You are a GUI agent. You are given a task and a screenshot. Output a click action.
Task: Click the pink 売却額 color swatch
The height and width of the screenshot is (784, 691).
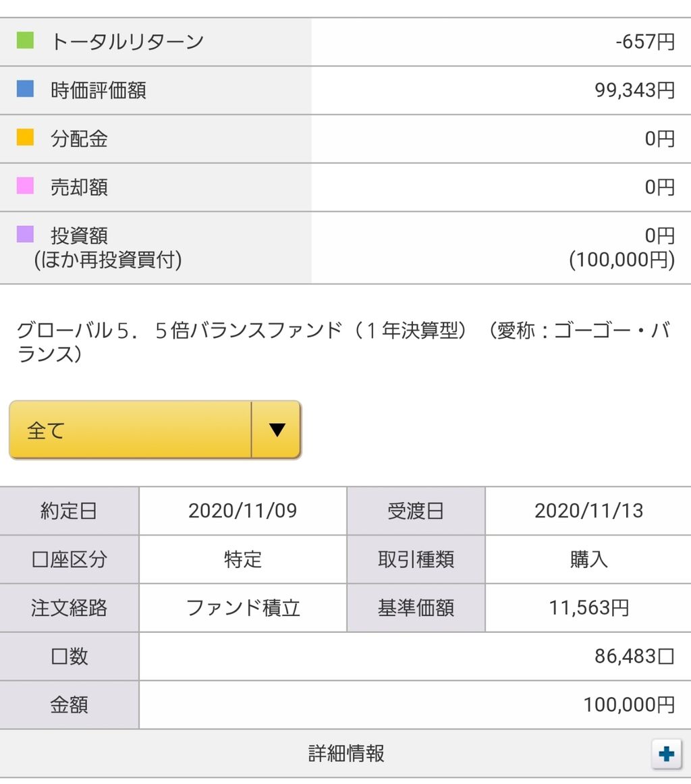tap(25, 186)
